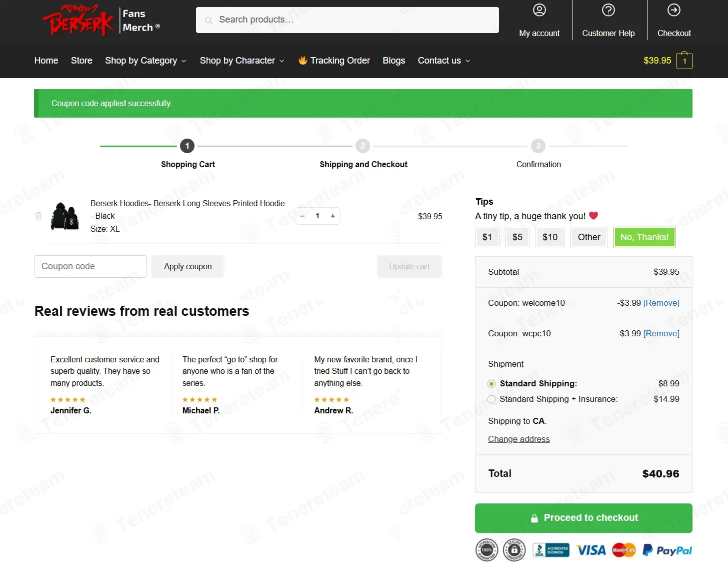This screenshot has width=728, height=562.
Task: Click the Checkout arrow icon
Action: pos(673,10)
